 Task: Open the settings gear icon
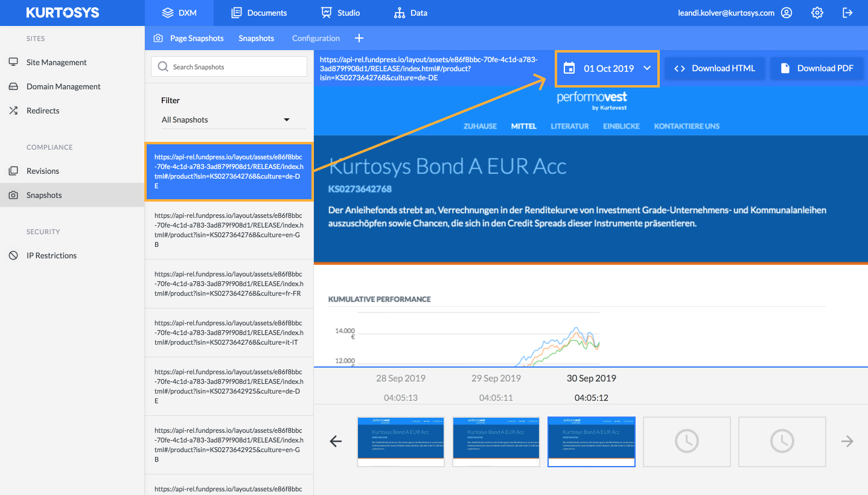tap(817, 13)
